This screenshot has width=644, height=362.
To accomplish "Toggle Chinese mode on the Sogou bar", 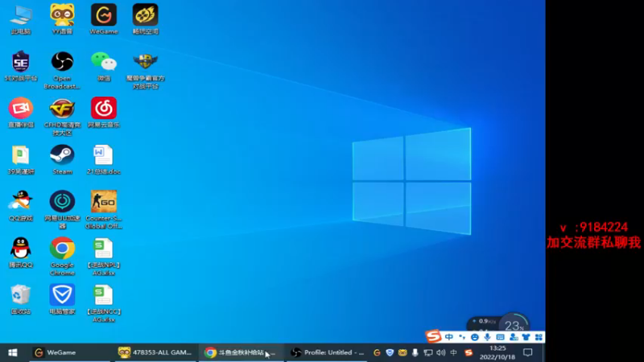I will [449, 337].
